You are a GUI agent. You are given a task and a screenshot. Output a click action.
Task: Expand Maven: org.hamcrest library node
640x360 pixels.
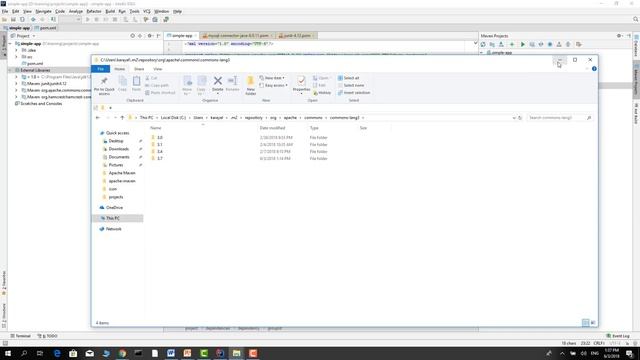(16, 97)
